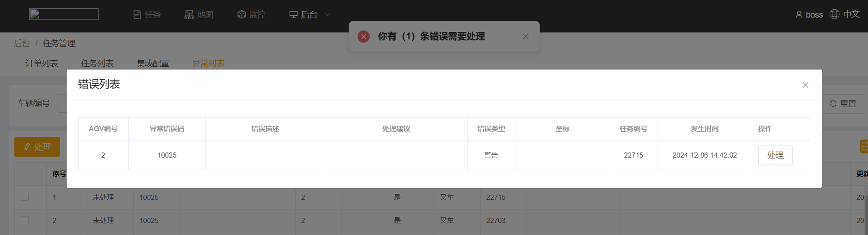Open the 任务 page from top navigation
The height and width of the screenshot is (235, 868).
pos(147,15)
